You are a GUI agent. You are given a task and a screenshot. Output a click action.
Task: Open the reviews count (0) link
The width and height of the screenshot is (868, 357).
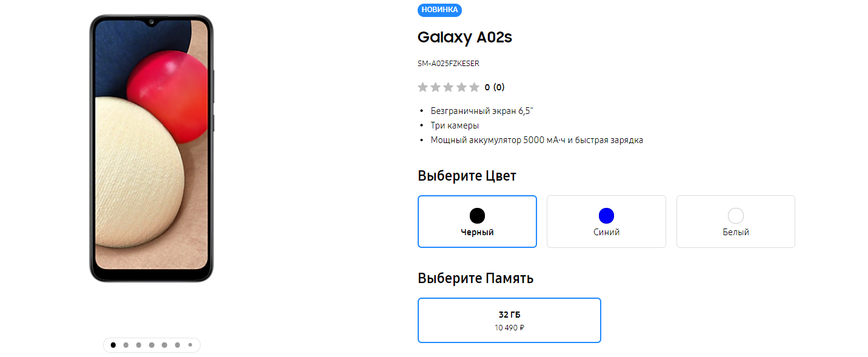click(x=499, y=87)
